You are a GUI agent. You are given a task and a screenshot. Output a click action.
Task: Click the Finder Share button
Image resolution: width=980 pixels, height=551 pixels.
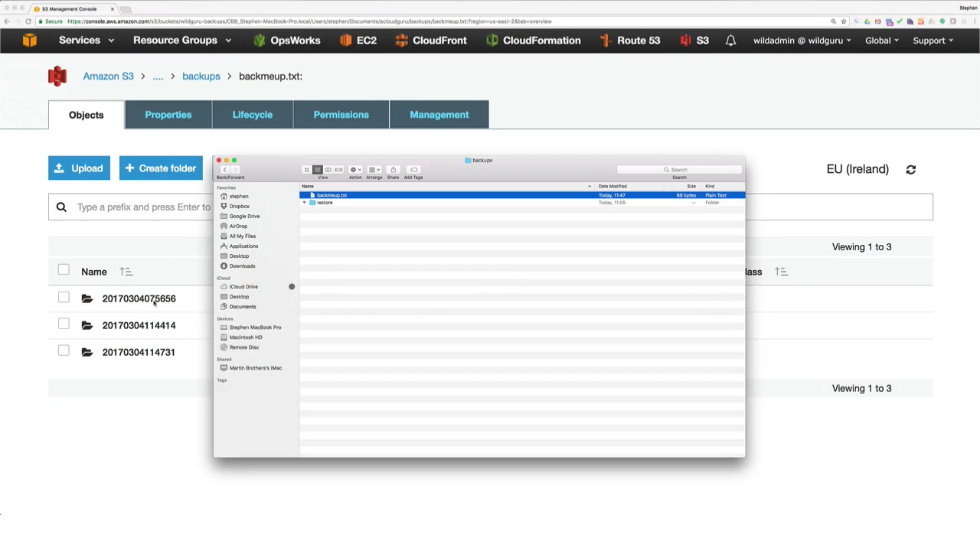(393, 170)
